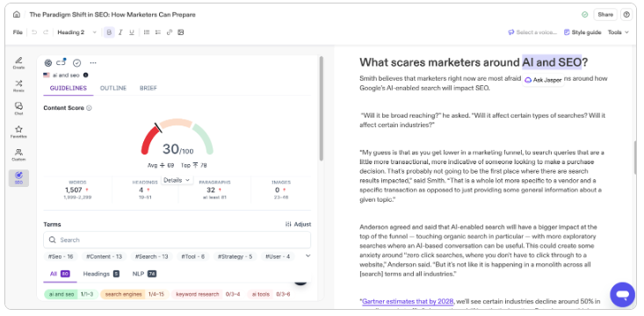Click the link icon with blue dot
The image size is (644, 316).
pos(62,62)
